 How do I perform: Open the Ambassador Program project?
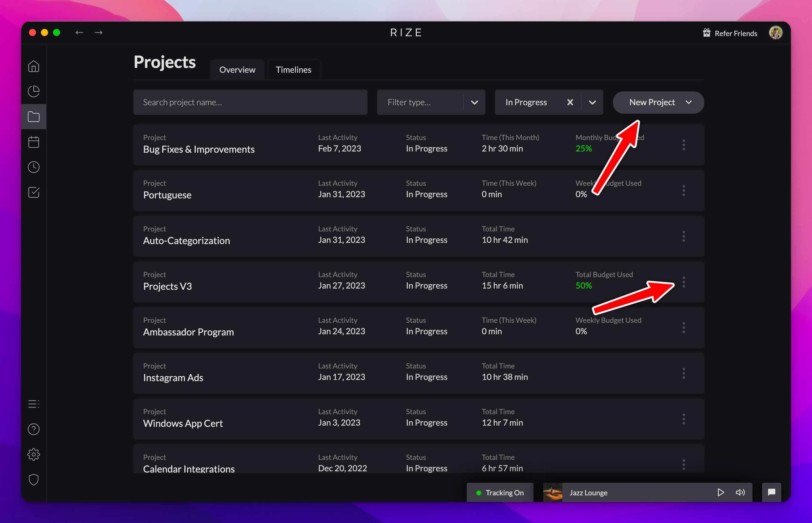pos(189,332)
